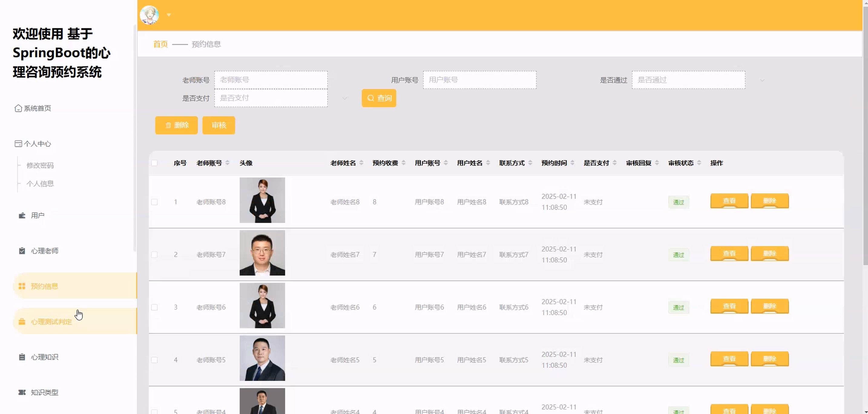Expand the 是否支付 dropdown filter
The height and width of the screenshot is (414, 868).
(x=271, y=98)
